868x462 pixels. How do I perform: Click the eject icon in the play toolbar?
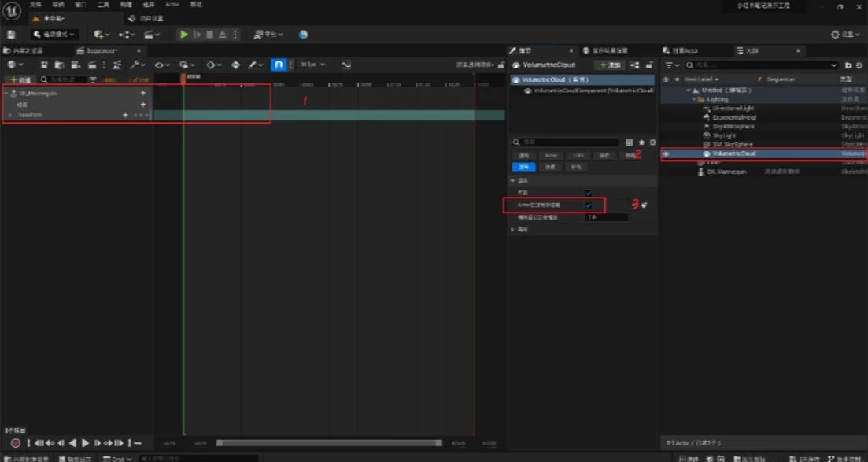(223, 35)
